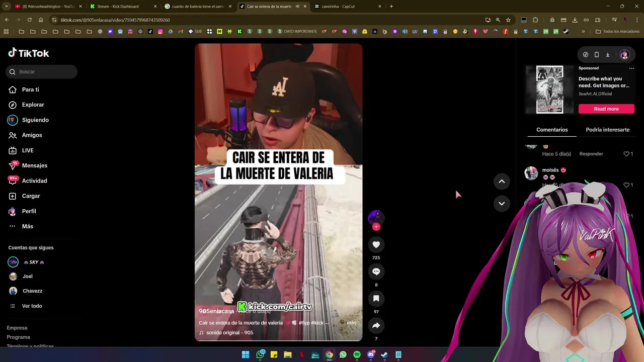Open Discord from the taskbar
This screenshot has width=644, height=362.
click(371, 354)
